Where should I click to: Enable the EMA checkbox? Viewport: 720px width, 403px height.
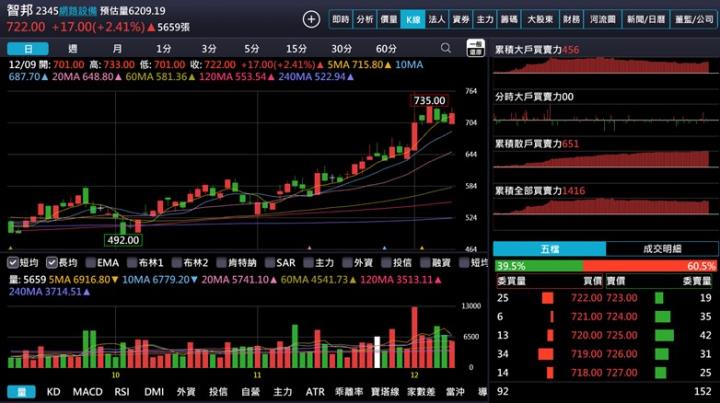coord(90,263)
